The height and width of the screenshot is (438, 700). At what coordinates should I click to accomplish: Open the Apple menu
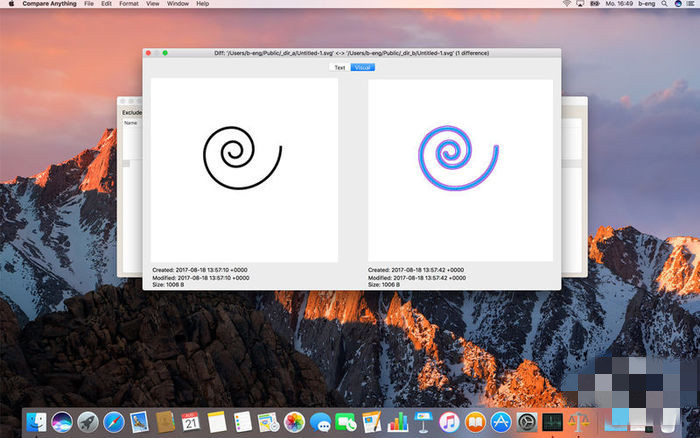click(x=11, y=4)
